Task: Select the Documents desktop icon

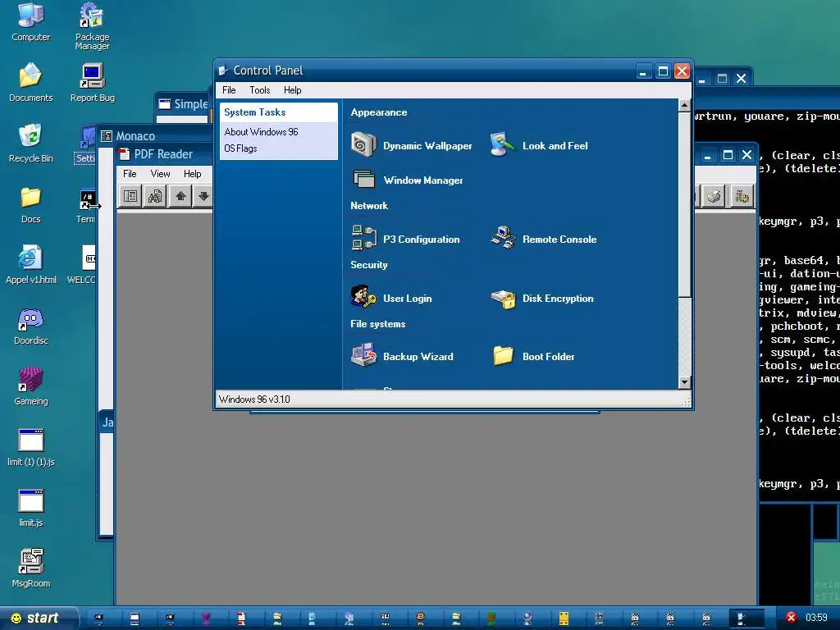Action: pyautogui.click(x=30, y=83)
